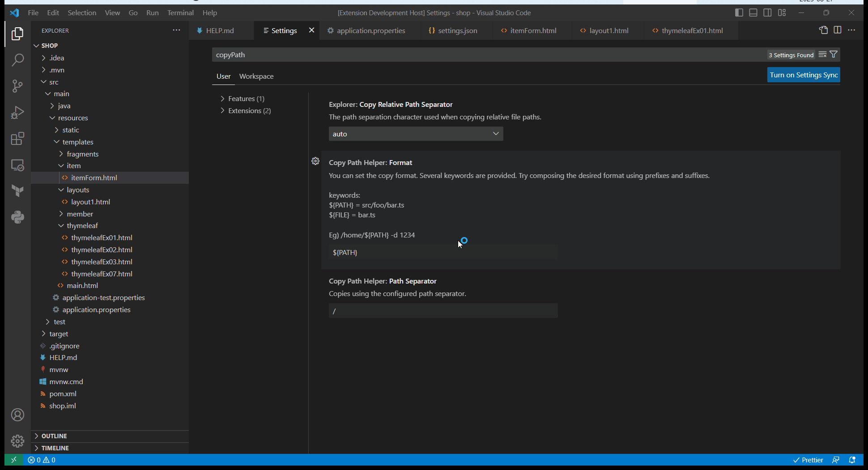Expand the .idea folder
Viewport: 868px width, 470px height.
click(110, 58)
